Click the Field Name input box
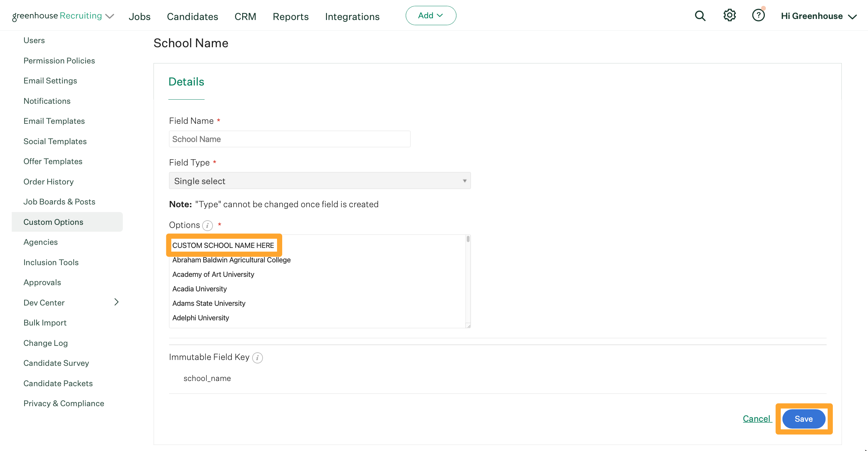This screenshot has height=451, width=868. (x=289, y=139)
